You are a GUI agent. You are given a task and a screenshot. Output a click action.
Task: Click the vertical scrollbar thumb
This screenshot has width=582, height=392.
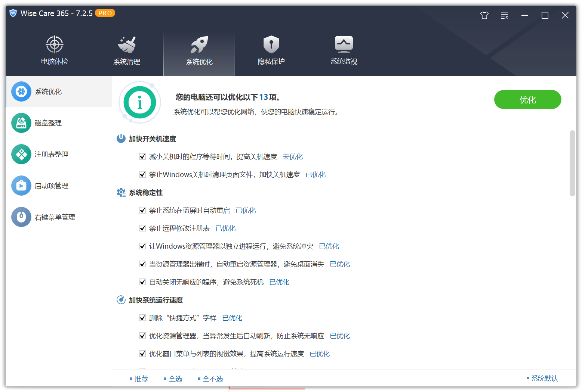(x=572, y=163)
